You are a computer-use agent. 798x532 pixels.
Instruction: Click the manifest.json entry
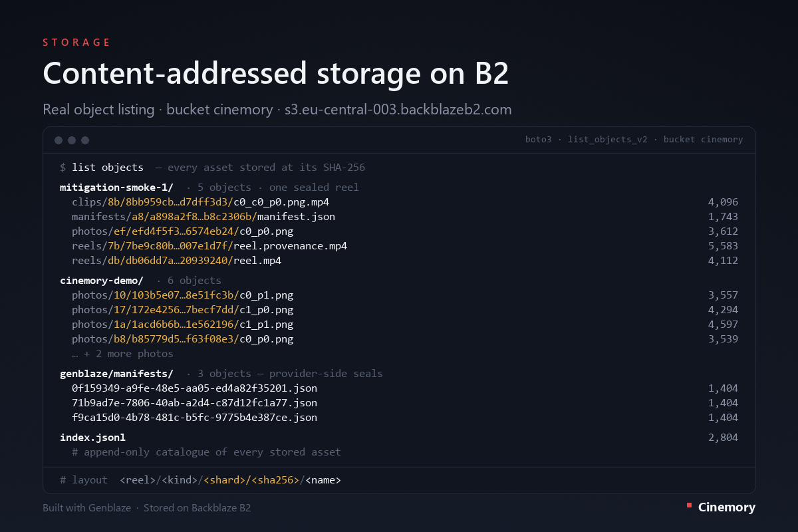[203, 217]
